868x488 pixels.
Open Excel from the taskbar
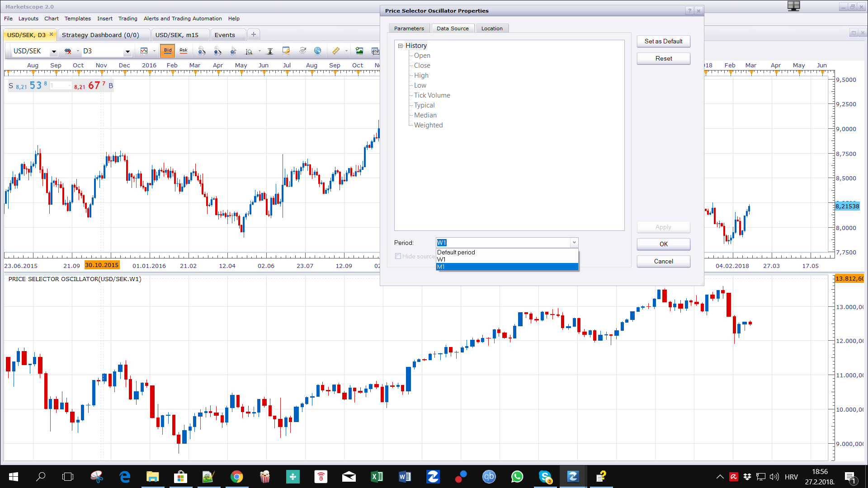coord(377,476)
